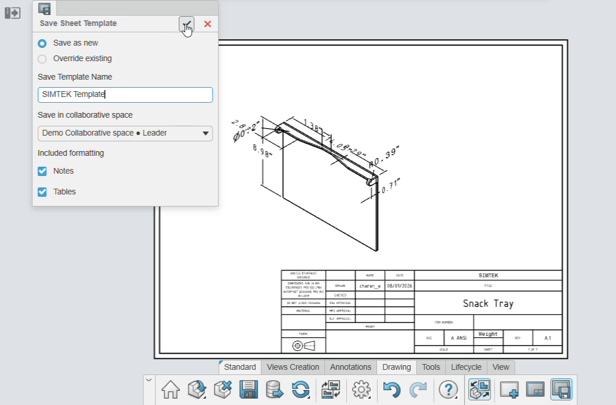The width and height of the screenshot is (616, 405).
Task: Click the 0.71" dimension on drawing
Action: coord(391,186)
